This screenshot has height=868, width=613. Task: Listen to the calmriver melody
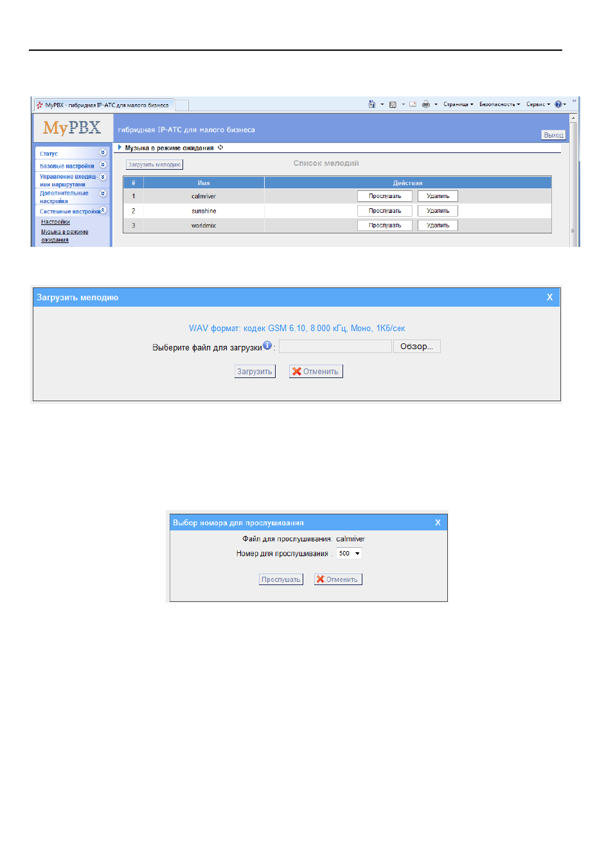point(385,196)
